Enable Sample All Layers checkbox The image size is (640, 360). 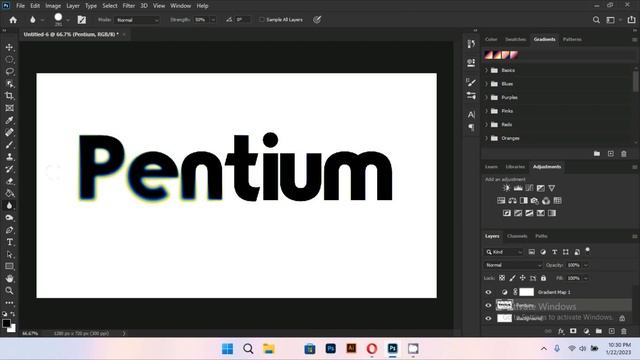262,20
